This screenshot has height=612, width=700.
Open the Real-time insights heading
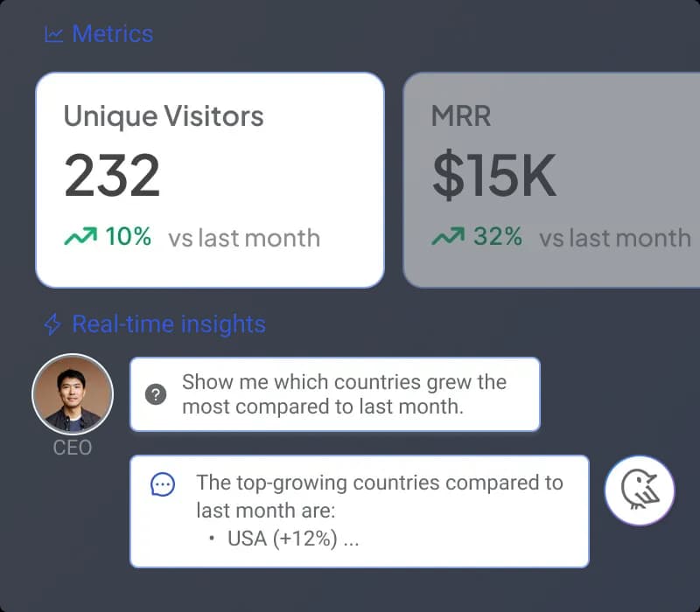[x=168, y=324]
